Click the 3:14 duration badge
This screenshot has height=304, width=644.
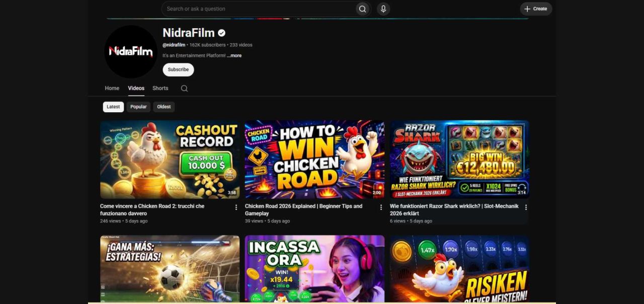(522, 193)
